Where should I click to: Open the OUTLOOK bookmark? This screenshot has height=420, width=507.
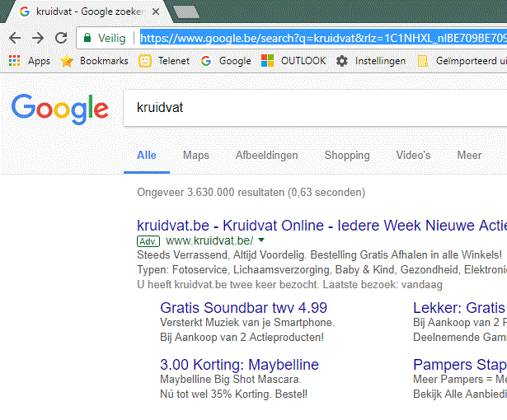293,61
